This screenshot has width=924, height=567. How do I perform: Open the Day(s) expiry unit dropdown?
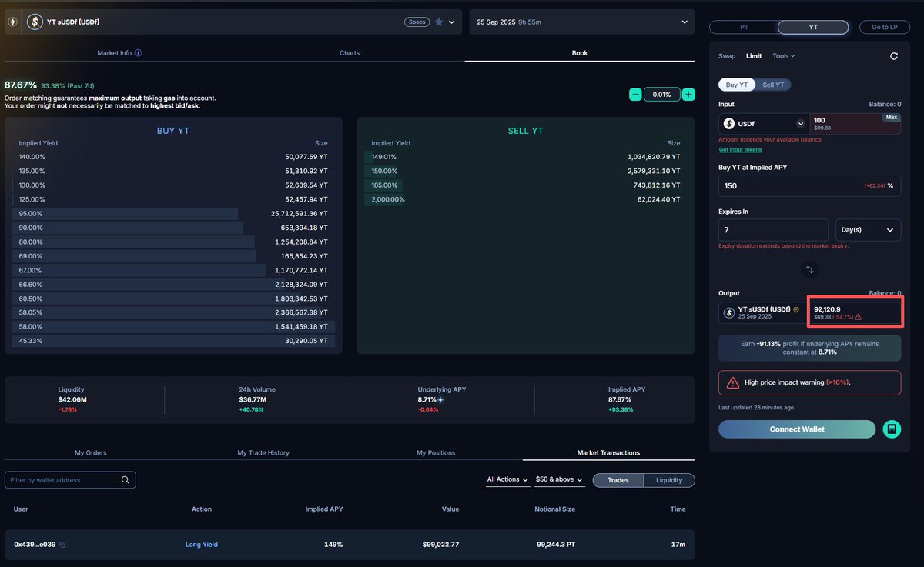[x=868, y=229]
